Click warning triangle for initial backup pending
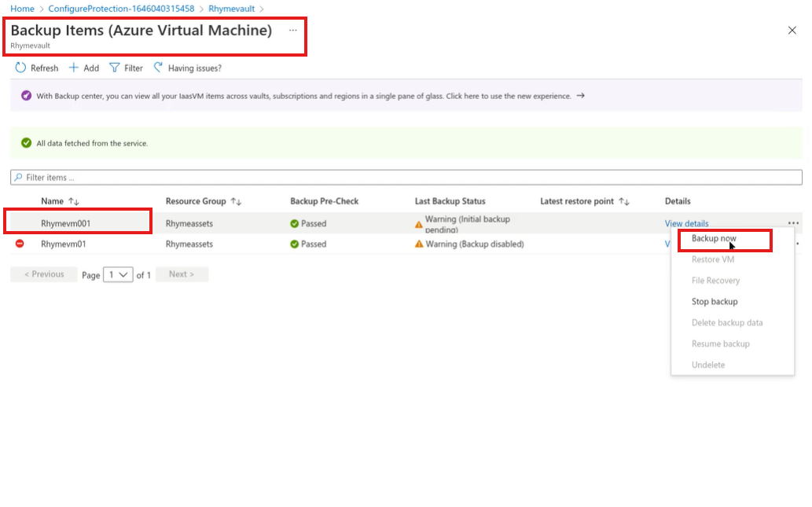 pos(418,224)
